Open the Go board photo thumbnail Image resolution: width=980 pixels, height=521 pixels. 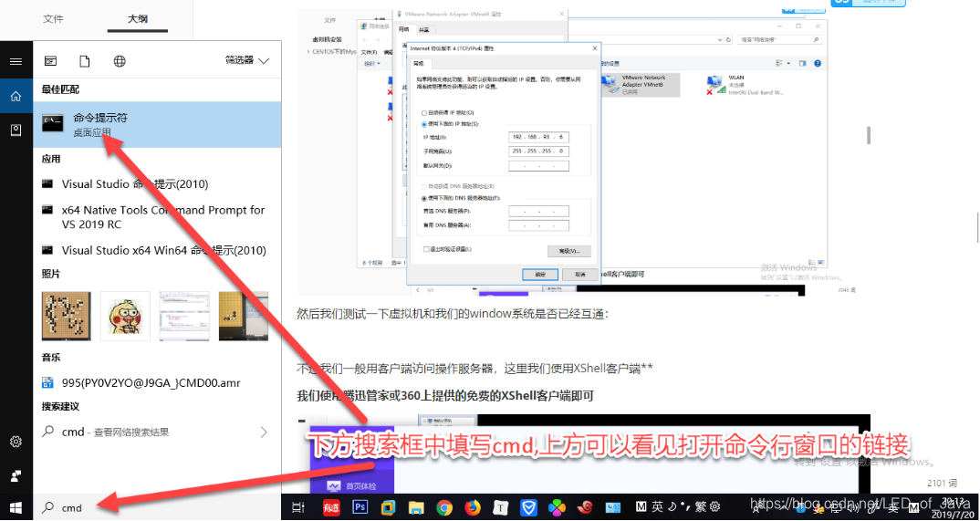tap(67, 316)
